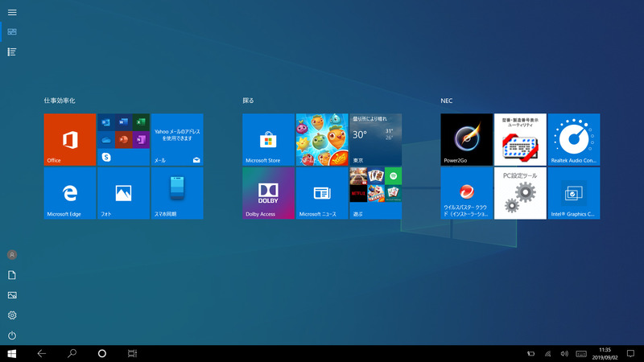Open the Intel Graphics Control tile
The width and height of the screenshot is (644, 362).
point(574,193)
